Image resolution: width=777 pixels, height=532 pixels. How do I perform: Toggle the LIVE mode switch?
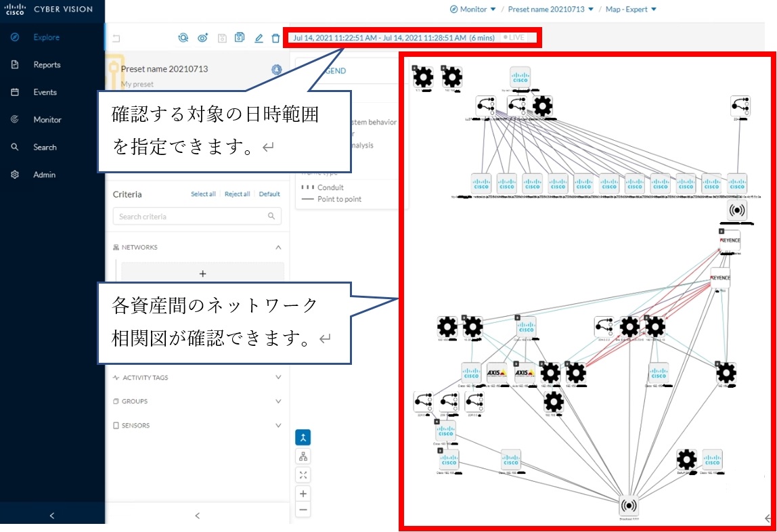514,38
